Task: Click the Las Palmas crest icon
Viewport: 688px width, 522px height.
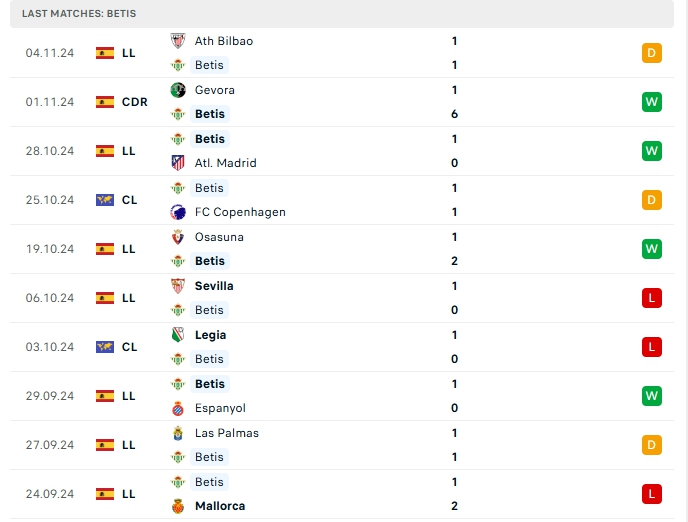Action: tap(178, 433)
